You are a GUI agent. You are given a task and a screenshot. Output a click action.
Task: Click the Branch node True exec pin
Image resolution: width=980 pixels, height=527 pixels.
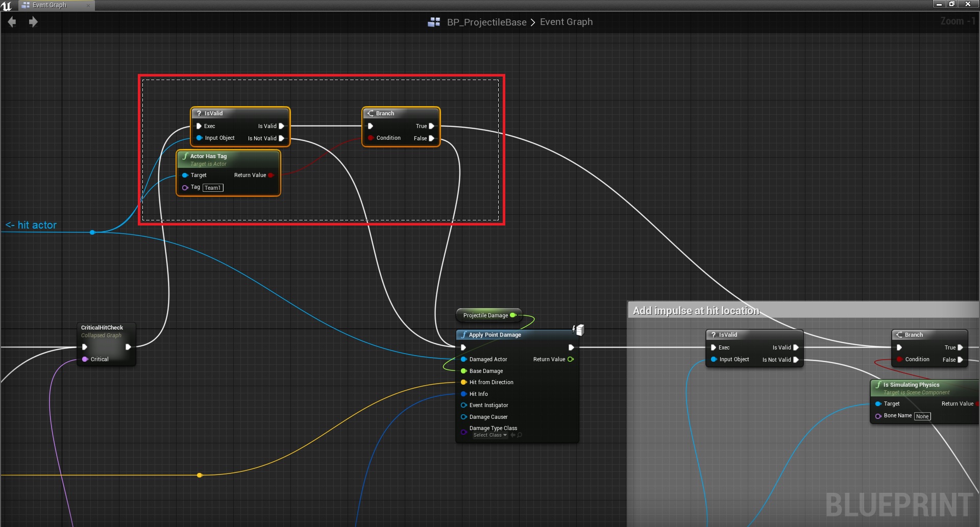pos(431,126)
